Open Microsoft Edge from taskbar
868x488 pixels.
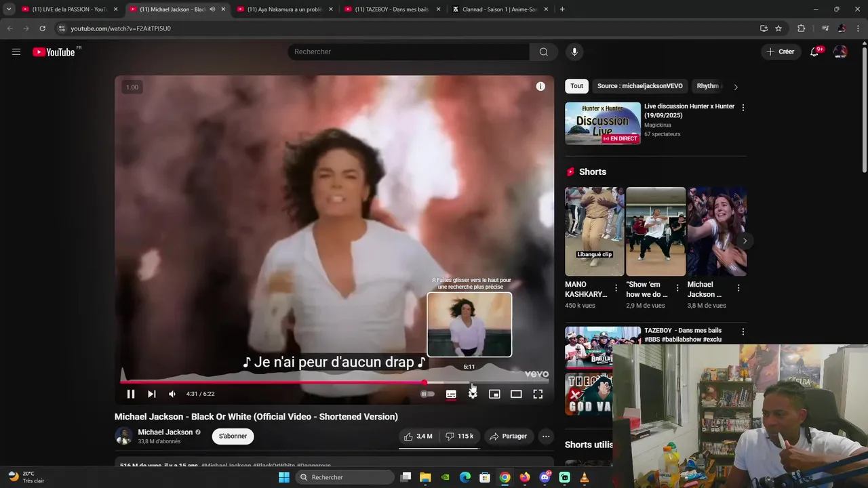pyautogui.click(x=465, y=477)
